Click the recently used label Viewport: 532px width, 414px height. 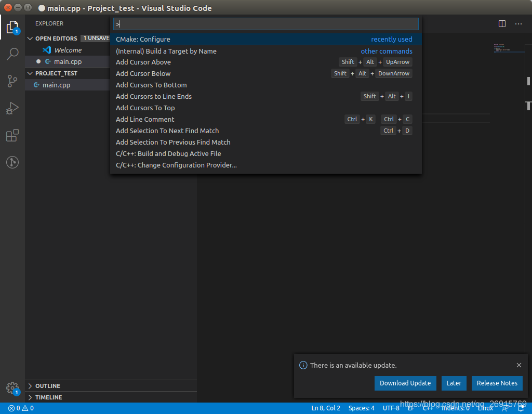tap(392, 39)
